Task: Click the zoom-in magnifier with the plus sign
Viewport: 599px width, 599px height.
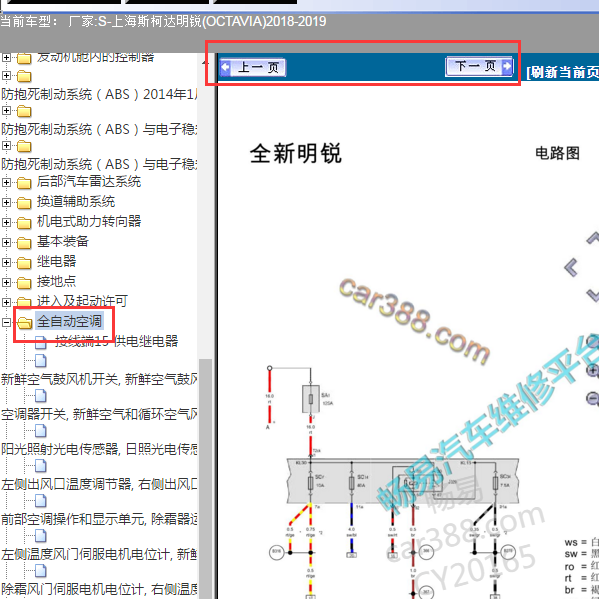Action: tap(593, 369)
